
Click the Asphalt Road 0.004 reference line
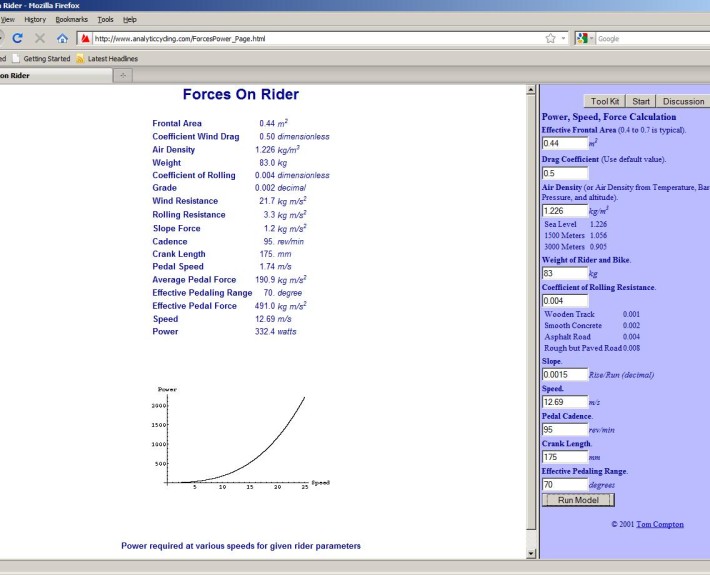point(592,337)
